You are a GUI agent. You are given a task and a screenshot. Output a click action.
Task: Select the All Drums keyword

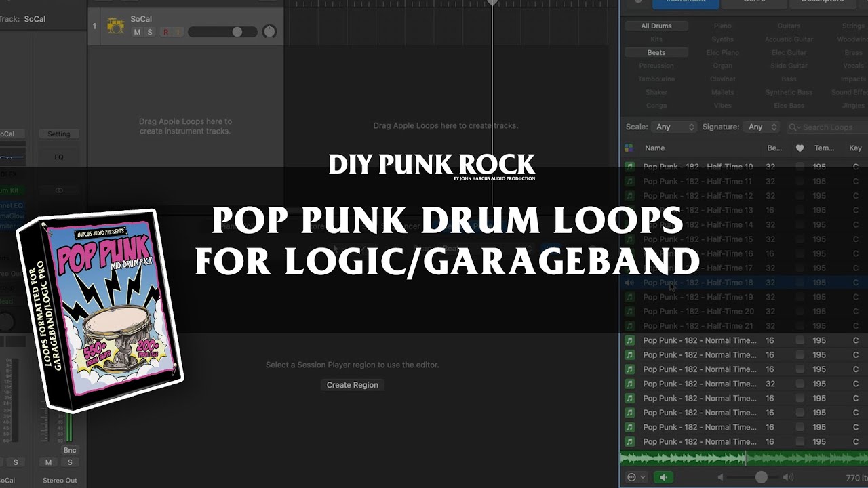656,26
